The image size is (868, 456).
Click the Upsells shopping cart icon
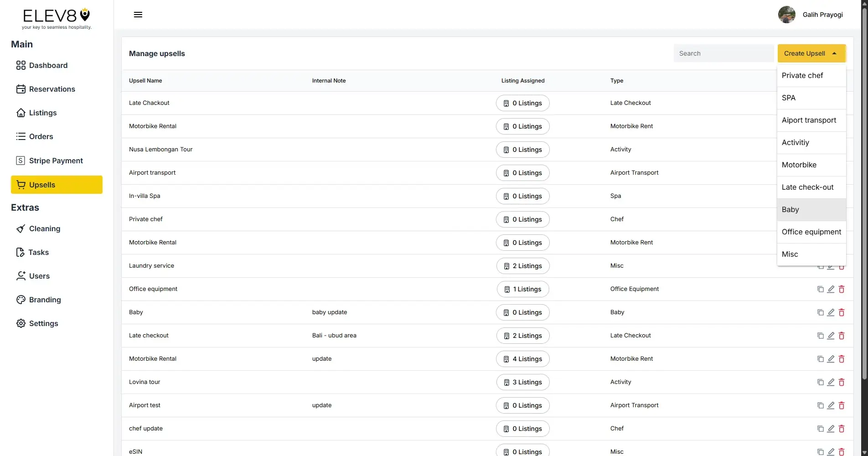point(21,184)
